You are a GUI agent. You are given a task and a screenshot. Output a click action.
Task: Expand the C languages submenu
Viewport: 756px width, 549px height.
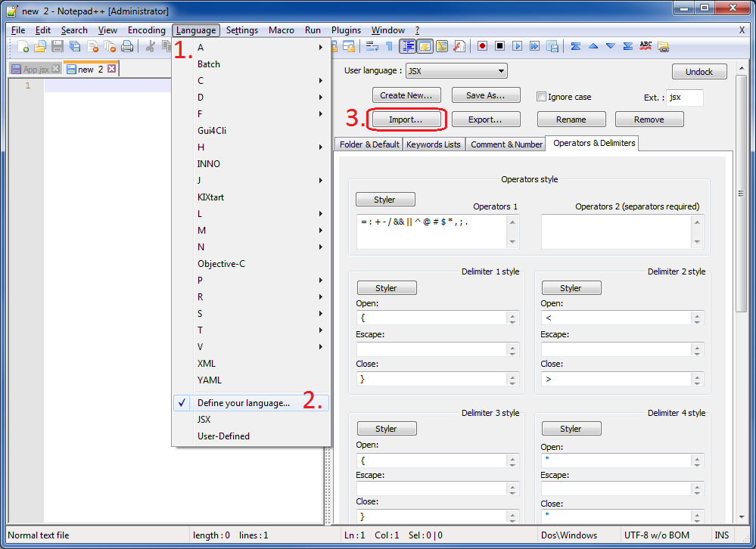251,80
